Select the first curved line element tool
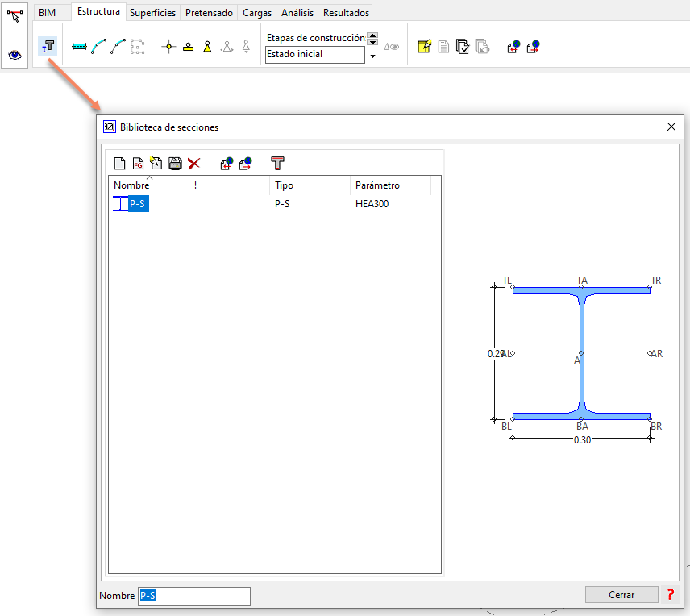This screenshot has width=690, height=616. coord(98,47)
